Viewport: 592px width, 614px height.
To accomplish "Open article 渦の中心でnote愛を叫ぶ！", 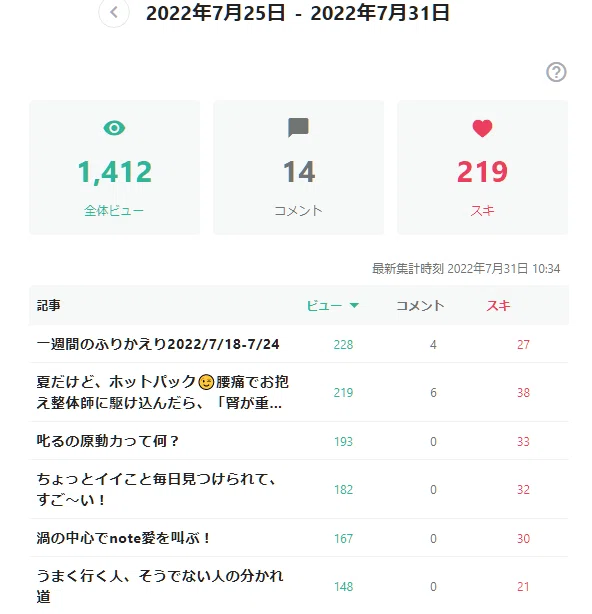I will coord(124,538).
